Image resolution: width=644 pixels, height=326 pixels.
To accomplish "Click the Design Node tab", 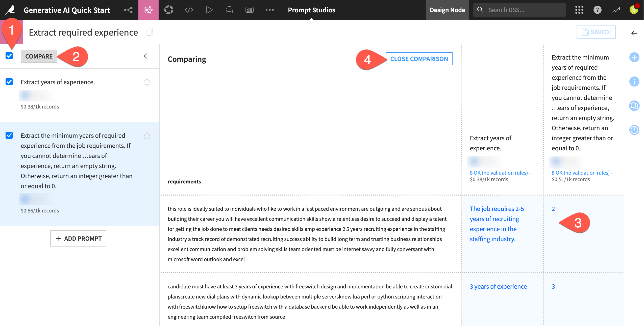I will [447, 10].
